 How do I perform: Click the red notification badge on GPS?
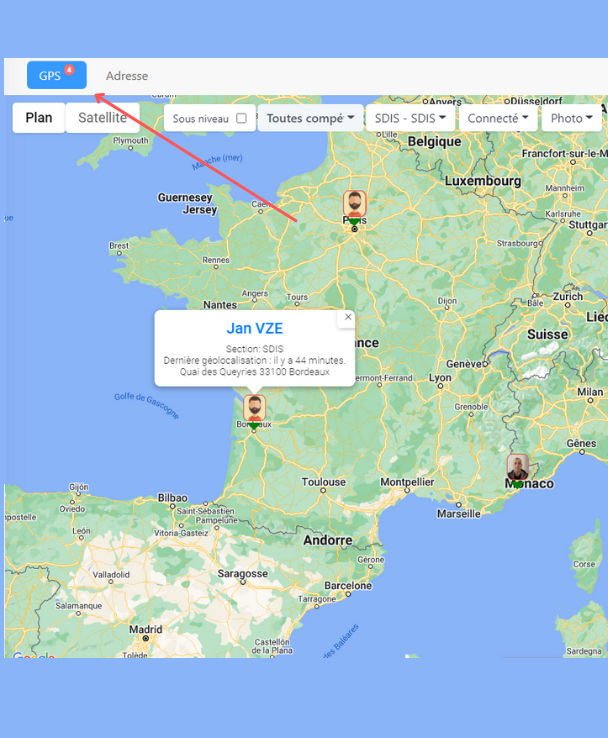coord(69,70)
